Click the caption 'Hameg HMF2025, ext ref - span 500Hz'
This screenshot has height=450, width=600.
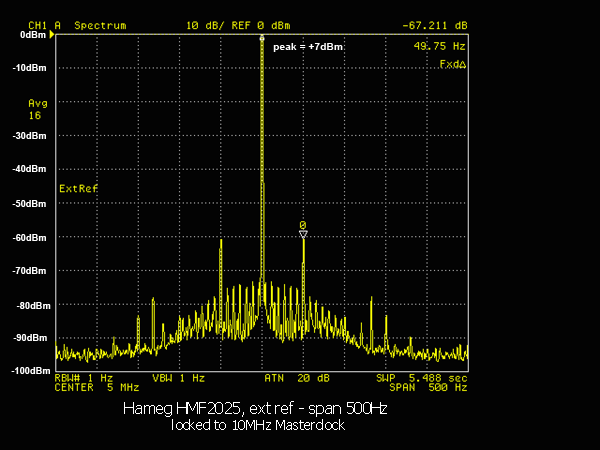[255, 409]
